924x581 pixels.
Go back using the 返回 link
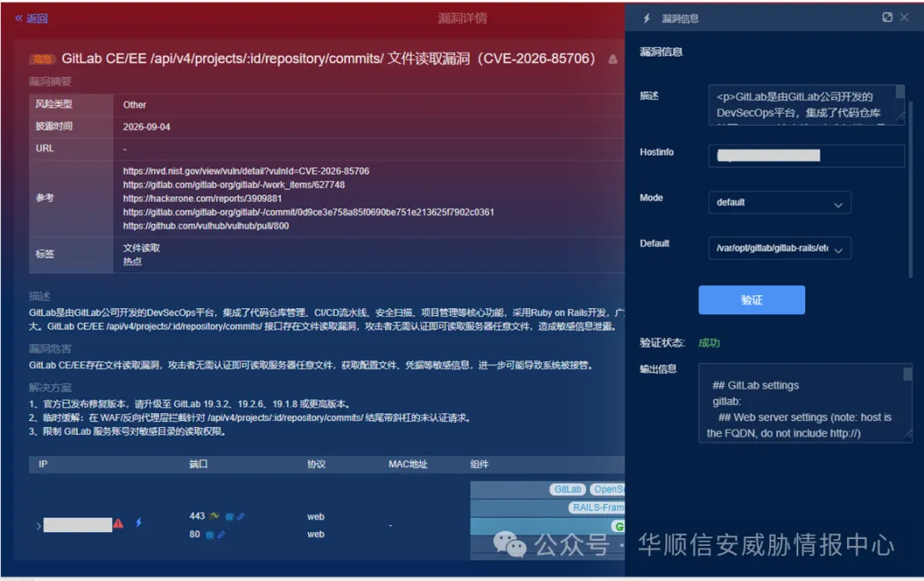[x=32, y=18]
